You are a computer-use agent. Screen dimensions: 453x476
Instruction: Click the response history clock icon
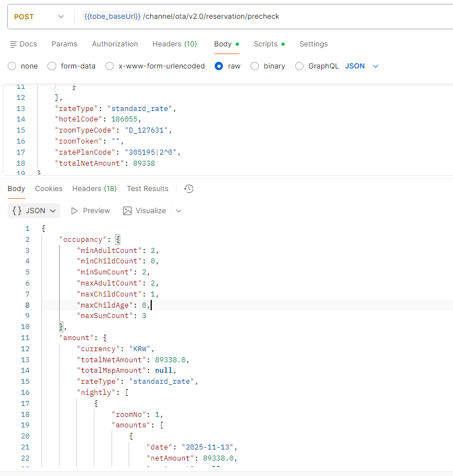(189, 189)
